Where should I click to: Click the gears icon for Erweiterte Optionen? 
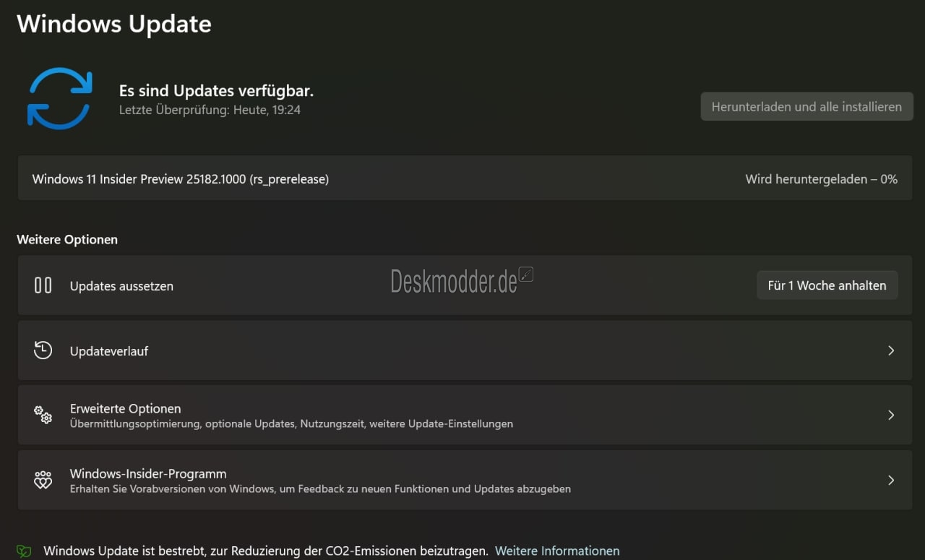pos(43,415)
